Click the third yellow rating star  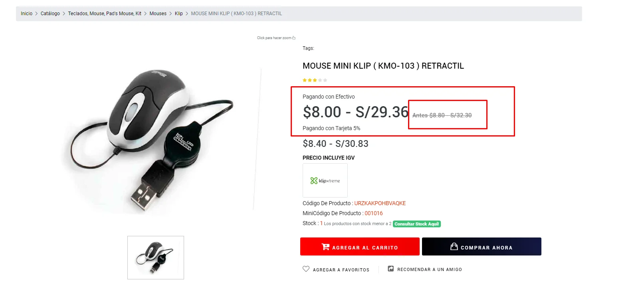tap(315, 80)
